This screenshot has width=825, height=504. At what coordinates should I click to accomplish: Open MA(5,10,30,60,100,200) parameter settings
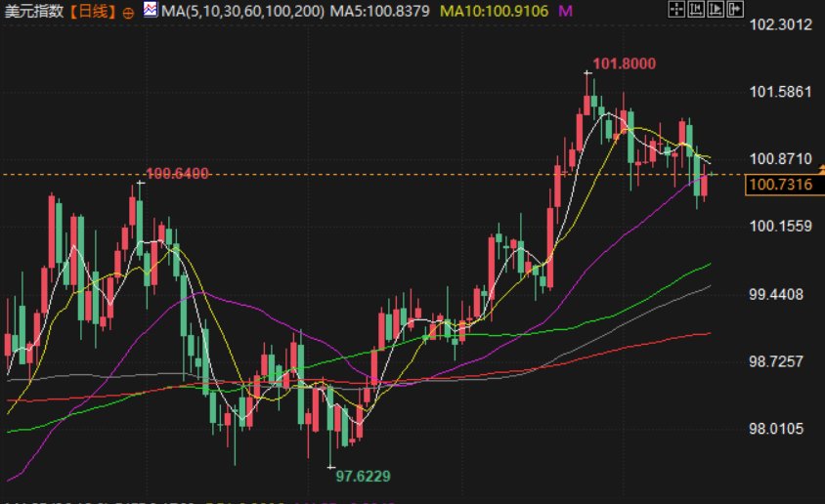point(242,11)
